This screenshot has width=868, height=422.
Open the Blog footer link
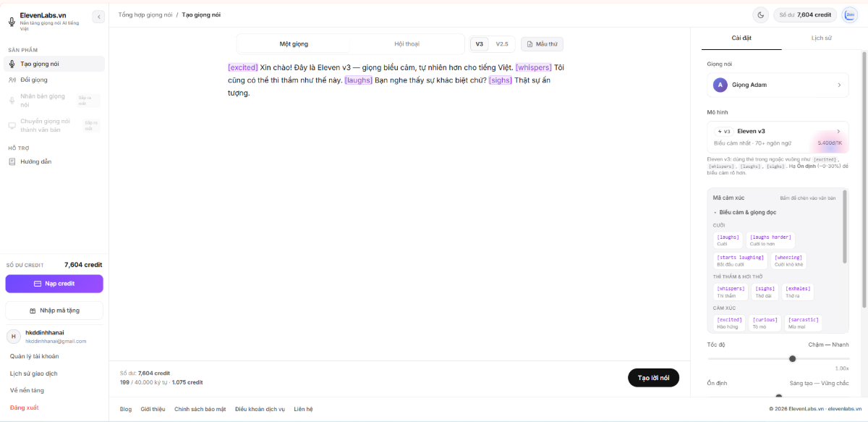point(126,409)
